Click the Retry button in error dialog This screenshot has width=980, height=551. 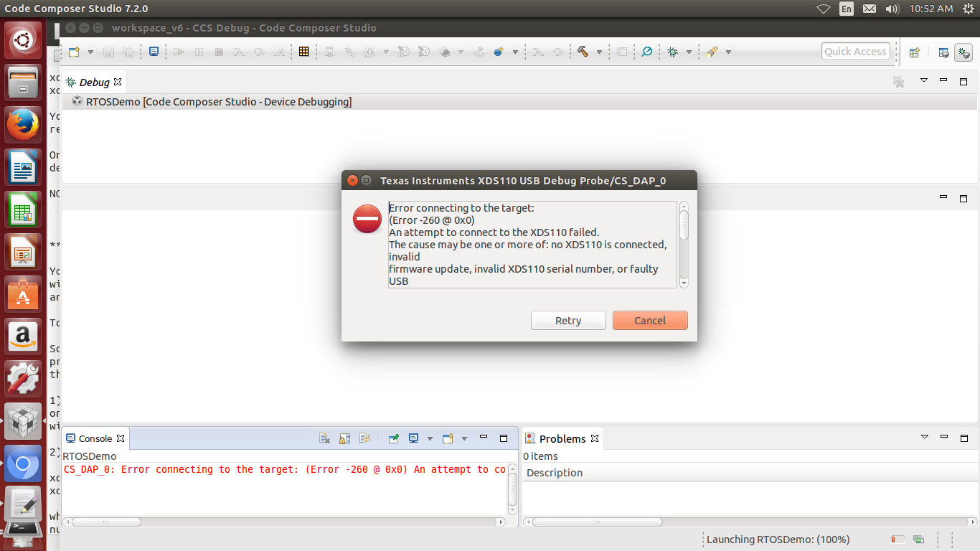pos(568,321)
